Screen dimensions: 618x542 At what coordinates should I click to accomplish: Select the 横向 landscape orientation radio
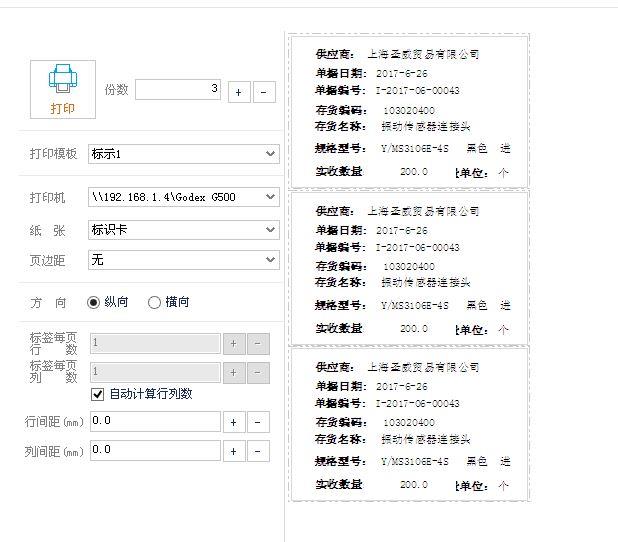pos(154,302)
